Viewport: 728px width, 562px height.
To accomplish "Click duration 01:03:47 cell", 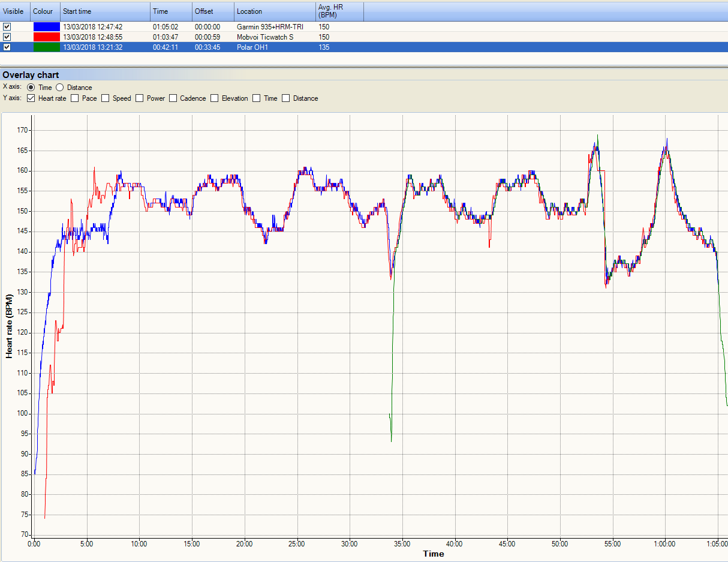I will (x=166, y=37).
